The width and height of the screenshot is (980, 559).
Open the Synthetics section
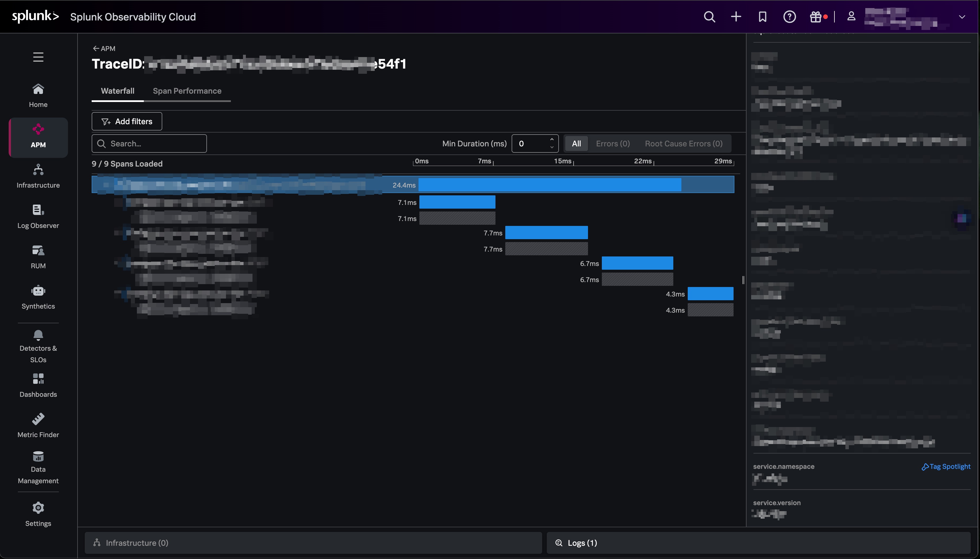[38, 297]
